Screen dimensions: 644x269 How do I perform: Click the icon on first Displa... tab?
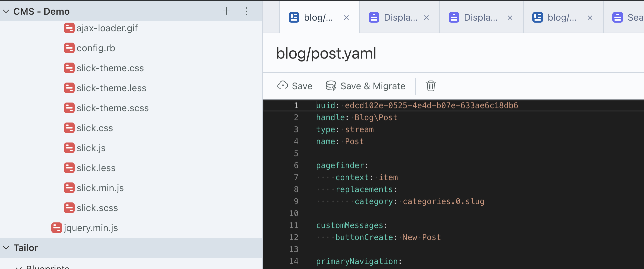coord(374,17)
